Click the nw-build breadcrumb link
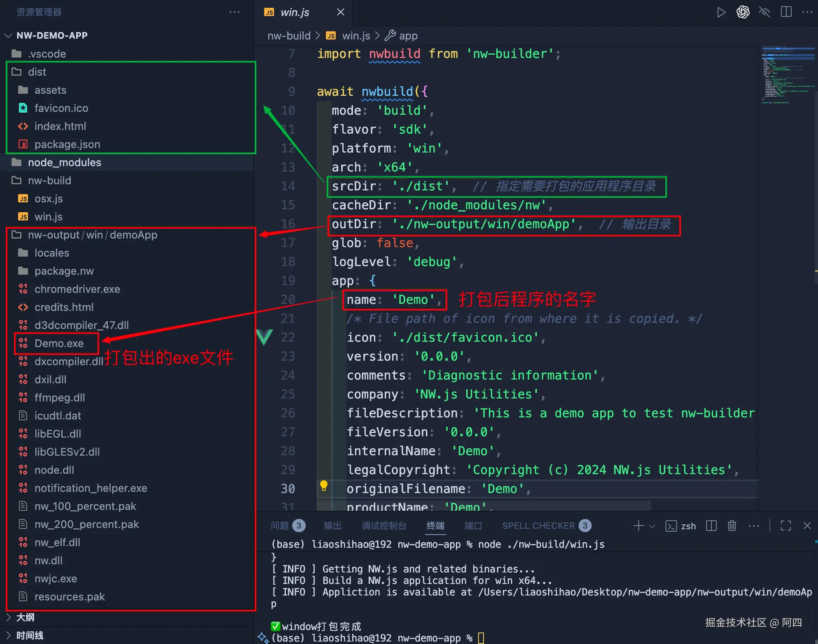The image size is (818, 644). coord(289,36)
